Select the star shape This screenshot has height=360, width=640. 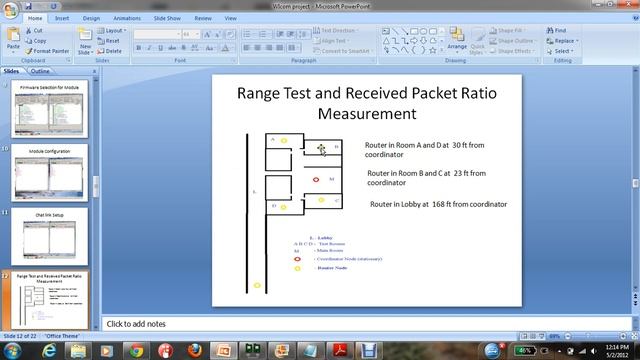point(433,50)
